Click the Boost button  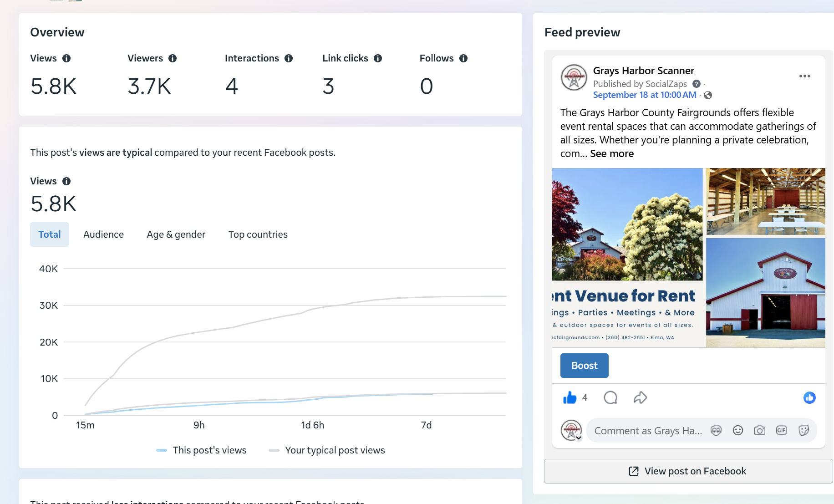coord(585,366)
